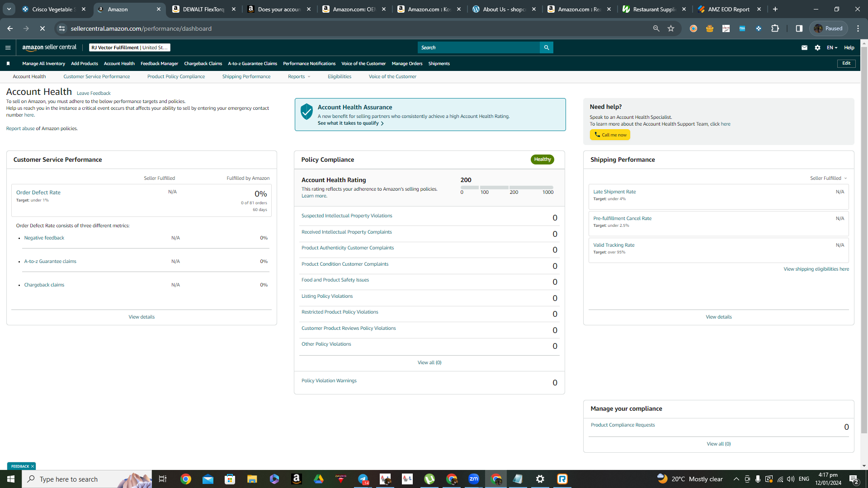Screen dimensions: 868x488
Task: Switch to the AMZ EOD Report browser tab
Action: [x=729, y=9]
